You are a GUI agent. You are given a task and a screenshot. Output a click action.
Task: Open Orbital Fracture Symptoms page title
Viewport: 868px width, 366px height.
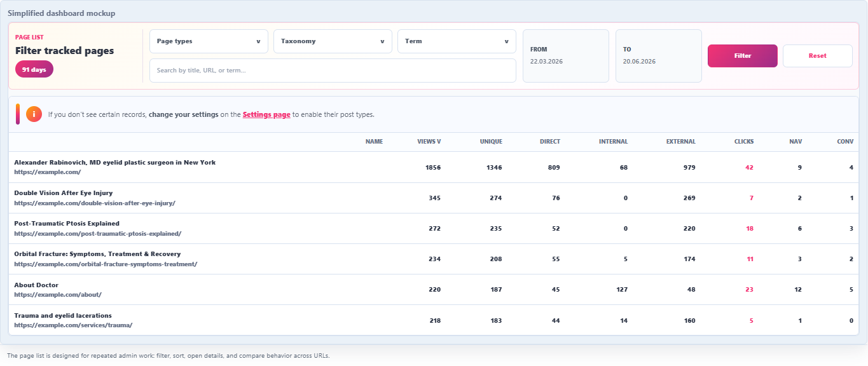coord(97,254)
